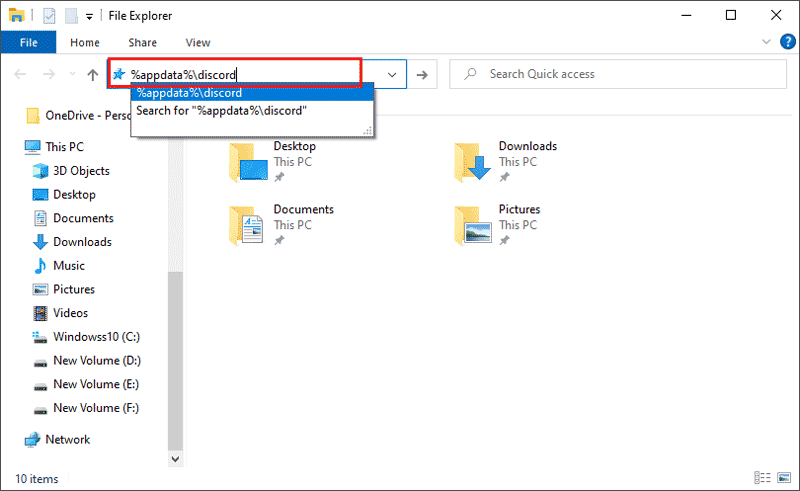Screen dimensions: 800x491
Task: Open Documents in the sidebar
Action: tap(72, 218)
